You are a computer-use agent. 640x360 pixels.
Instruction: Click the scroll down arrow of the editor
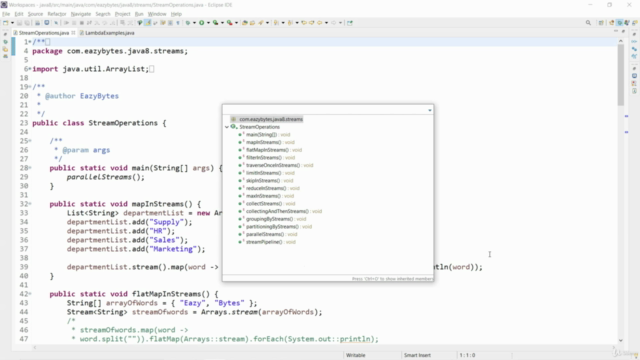[621, 340]
